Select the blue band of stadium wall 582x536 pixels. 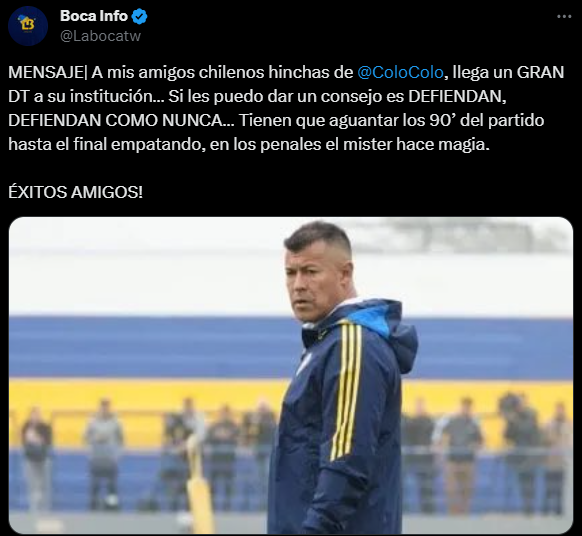point(148,347)
